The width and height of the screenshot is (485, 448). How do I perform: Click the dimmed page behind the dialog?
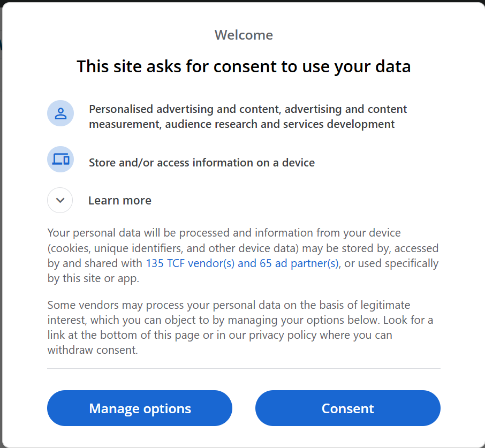pyautogui.click(x=1, y=216)
